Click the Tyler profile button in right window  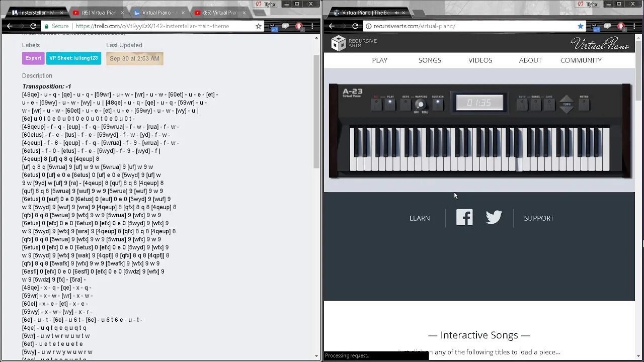click(588, 4)
